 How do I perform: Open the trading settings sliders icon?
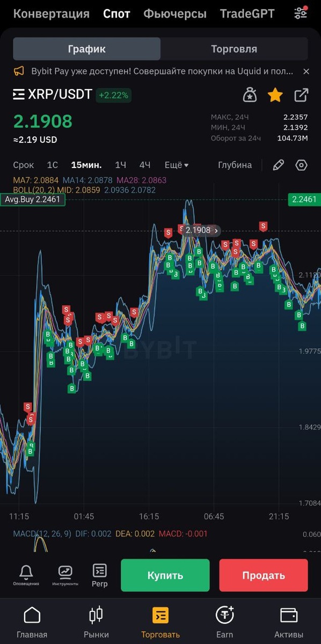pos(301,13)
